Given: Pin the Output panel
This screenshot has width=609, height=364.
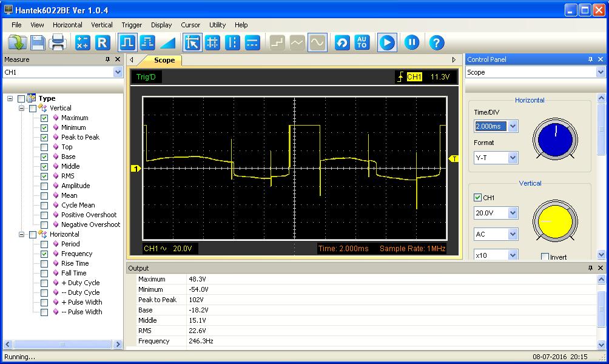Looking at the screenshot, I should pyautogui.click(x=590, y=268).
